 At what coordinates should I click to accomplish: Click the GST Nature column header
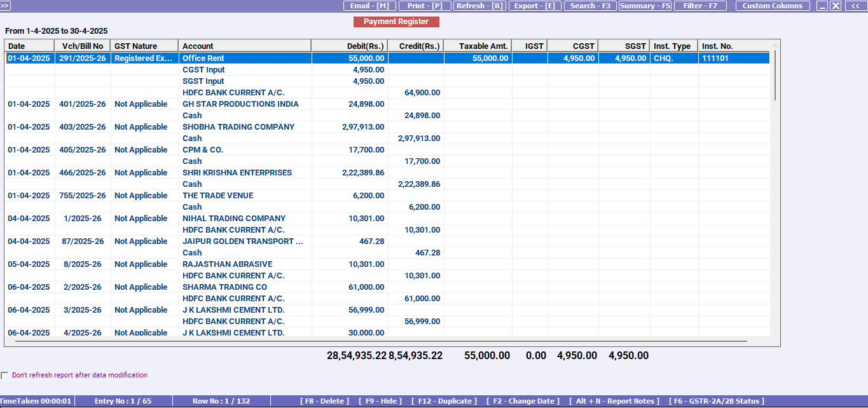coord(145,45)
